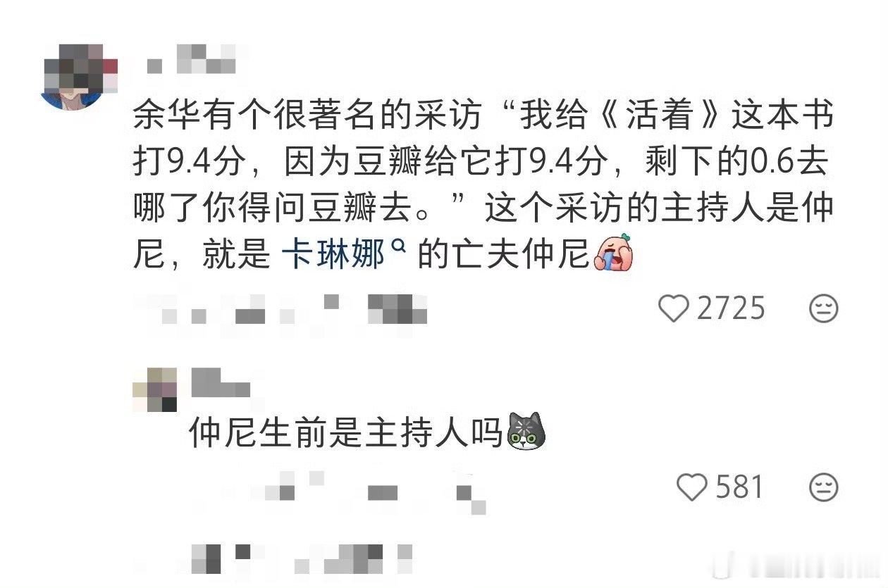
Task: Select the 581 like count
Action: [739, 487]
